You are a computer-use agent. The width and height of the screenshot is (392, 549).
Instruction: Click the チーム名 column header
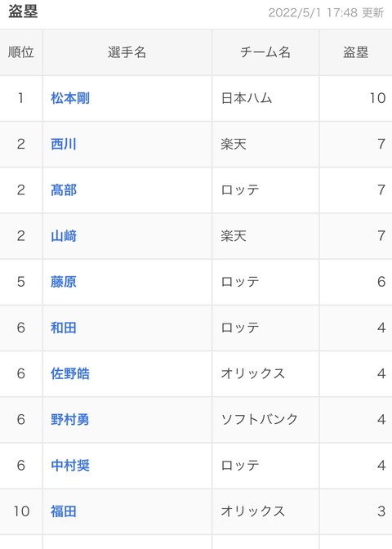265,52
